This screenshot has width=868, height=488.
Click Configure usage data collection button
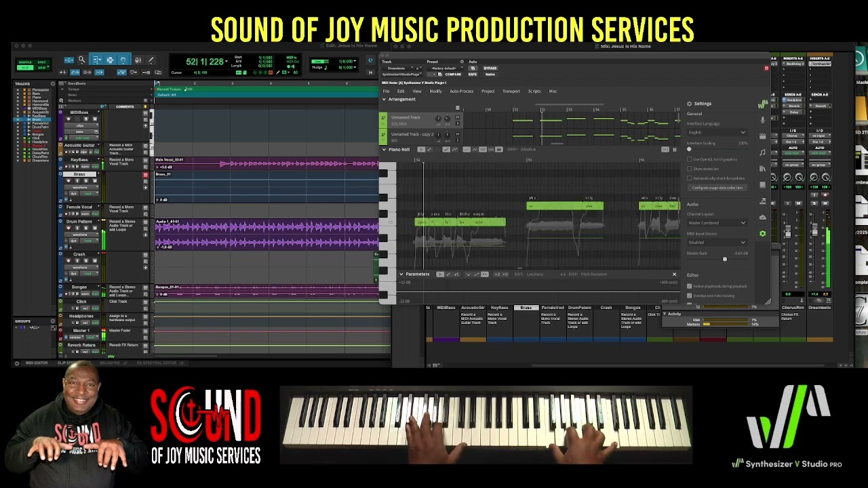(717, 188)
